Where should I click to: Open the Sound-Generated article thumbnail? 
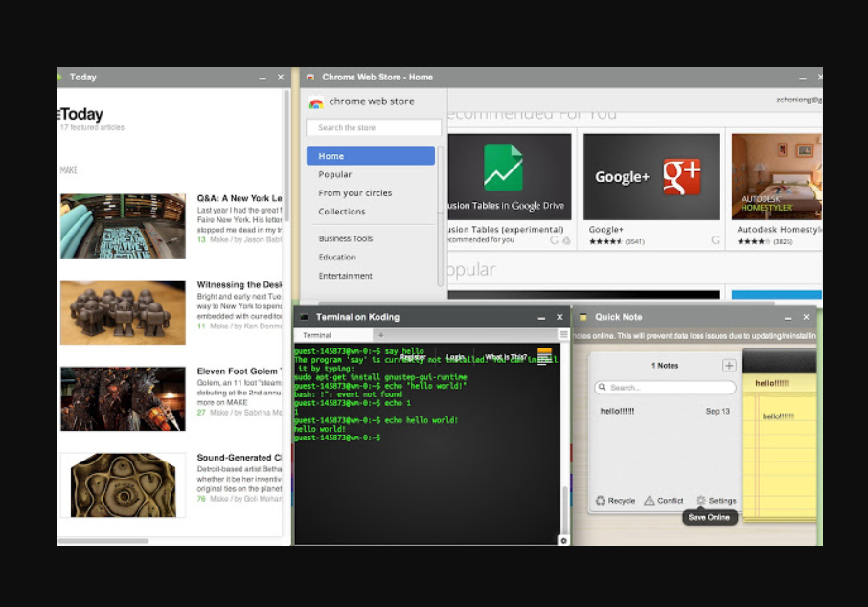point(123,485)
